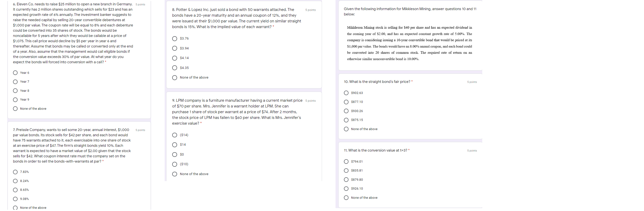
Task: Choose None of the above for question 6
Action: [15, 108]
